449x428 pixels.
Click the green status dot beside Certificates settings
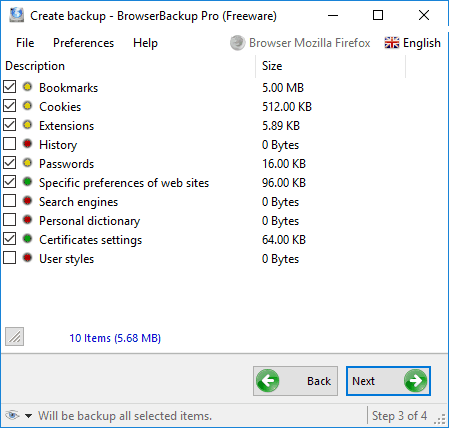[x=27, y=239]
